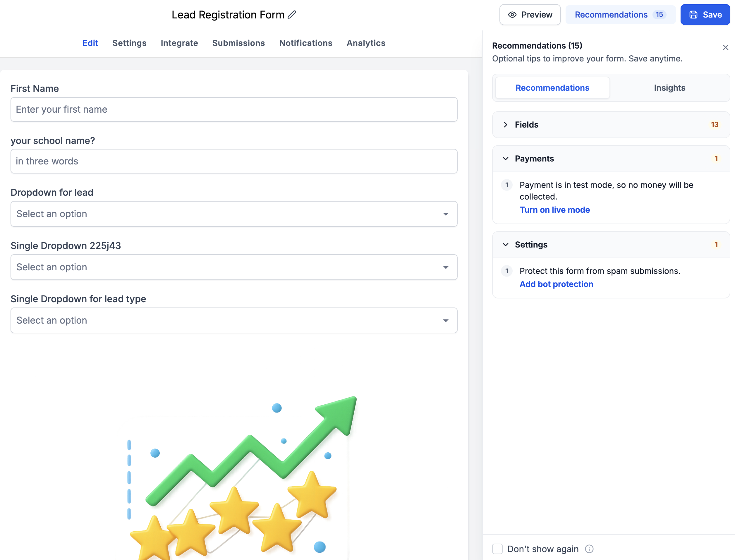The width and height of the screenshot is (735, 560).
Task: Click the info icon beside Don't show again
Action: [589, 549]
